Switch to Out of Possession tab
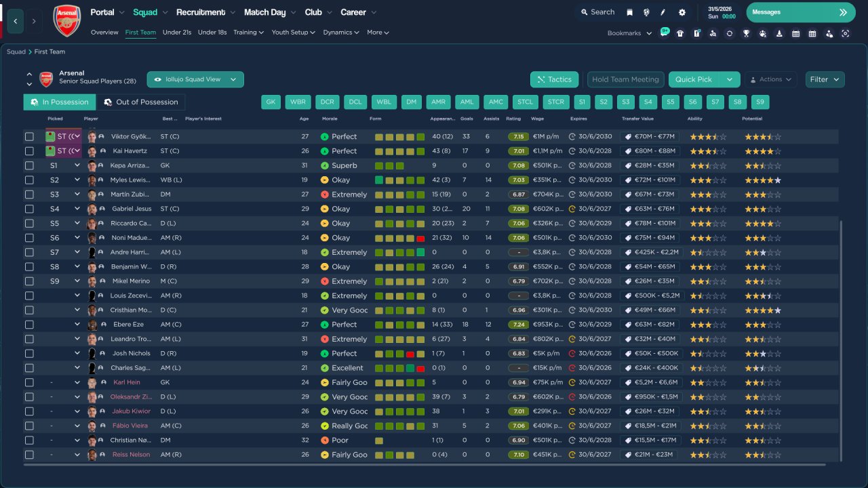Image resolution: width=868 pixels, height=488 pixels. pos(140,102)
